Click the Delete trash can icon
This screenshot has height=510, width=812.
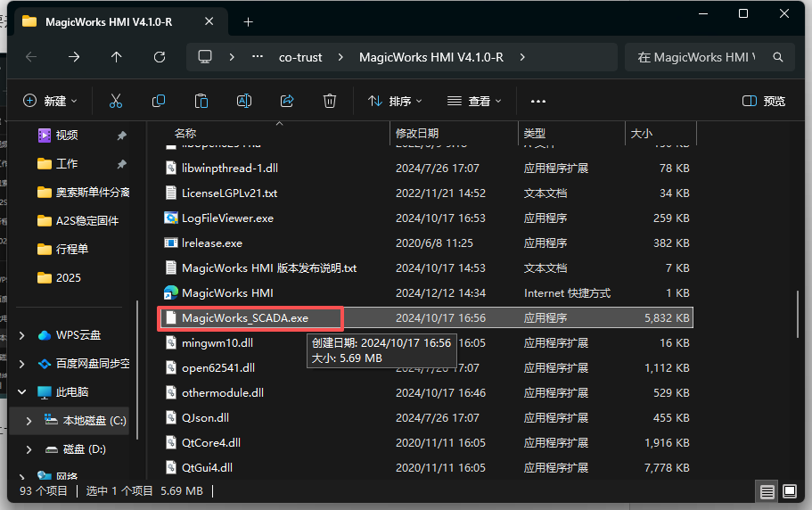click(330, 101)
